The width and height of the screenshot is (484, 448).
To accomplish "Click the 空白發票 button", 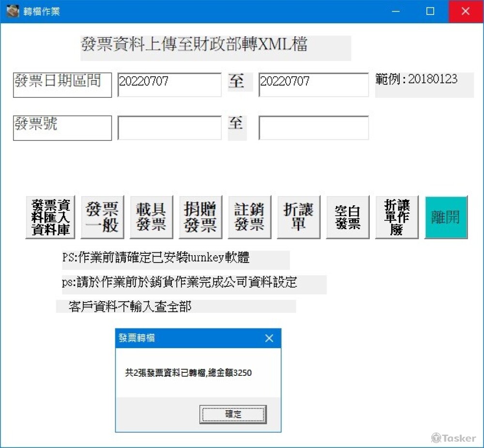I will [348, 217].
